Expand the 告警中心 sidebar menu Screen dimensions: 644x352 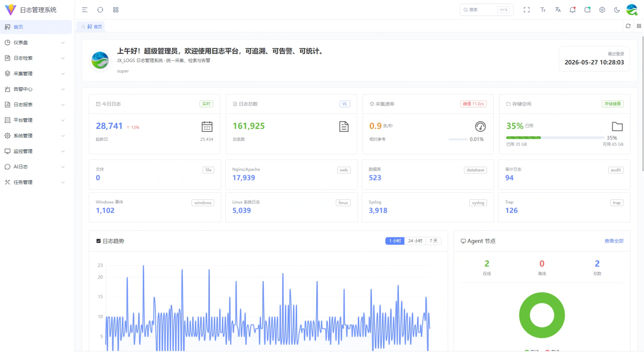coord(36,89)
